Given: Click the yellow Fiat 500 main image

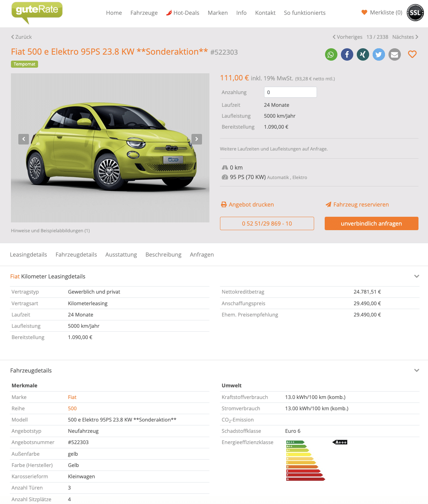Looking at the screenshot, I should click(110, 148).
